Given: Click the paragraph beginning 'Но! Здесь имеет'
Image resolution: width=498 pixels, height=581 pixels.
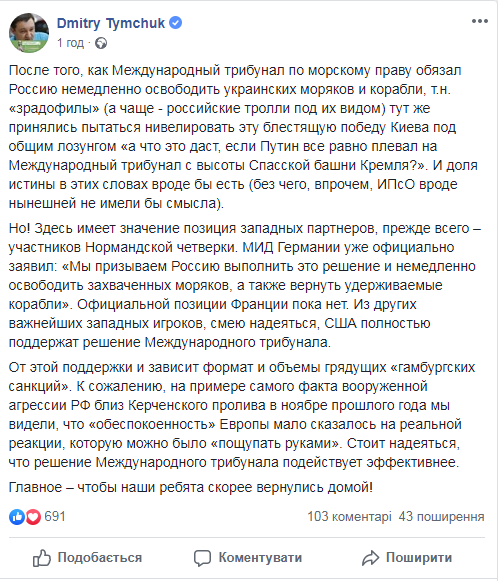Looking at the screenshot, I should (245, 285).
